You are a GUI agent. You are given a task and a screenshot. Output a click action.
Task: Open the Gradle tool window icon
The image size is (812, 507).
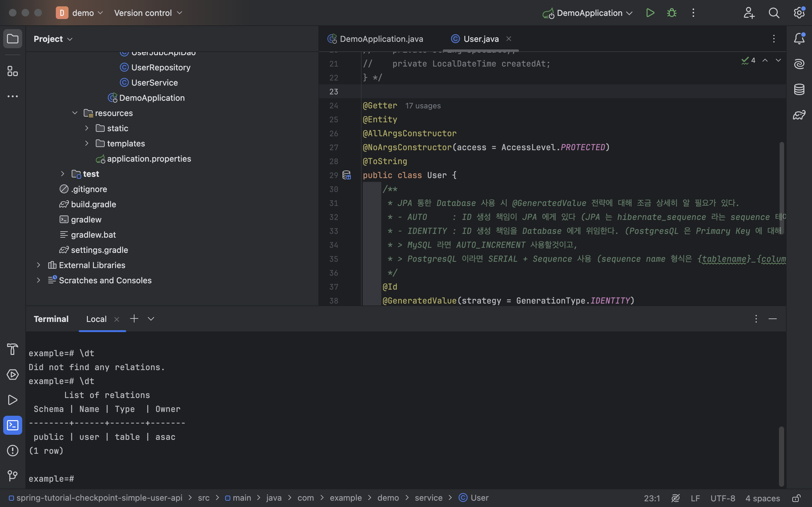tap(799, 115)
